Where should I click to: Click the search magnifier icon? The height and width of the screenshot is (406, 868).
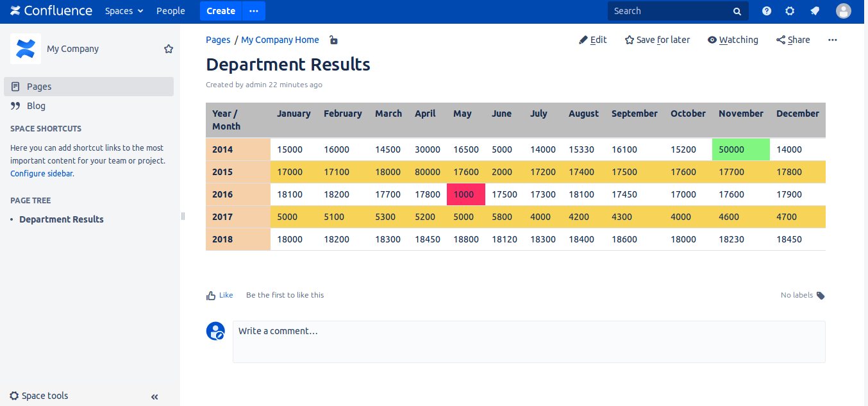coord(737,12)
